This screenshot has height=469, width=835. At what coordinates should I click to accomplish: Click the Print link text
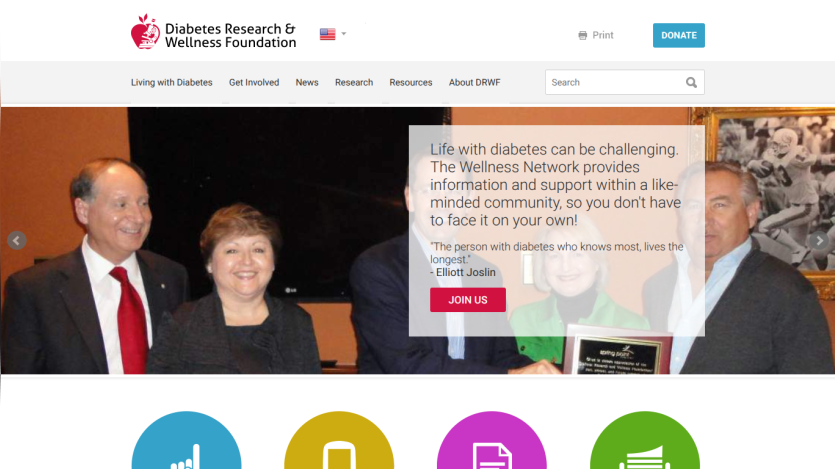603,35
